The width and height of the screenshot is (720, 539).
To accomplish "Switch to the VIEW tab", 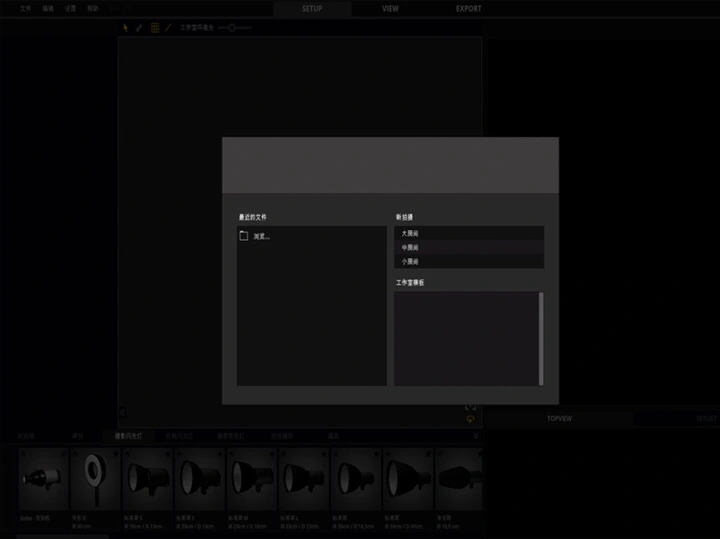I will point(390,9).
